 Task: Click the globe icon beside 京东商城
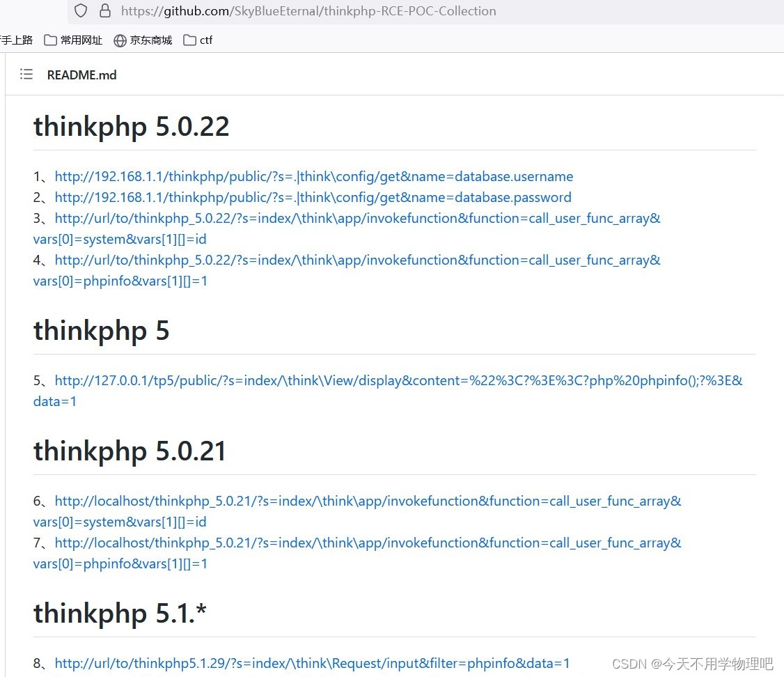tap(120, 40)
